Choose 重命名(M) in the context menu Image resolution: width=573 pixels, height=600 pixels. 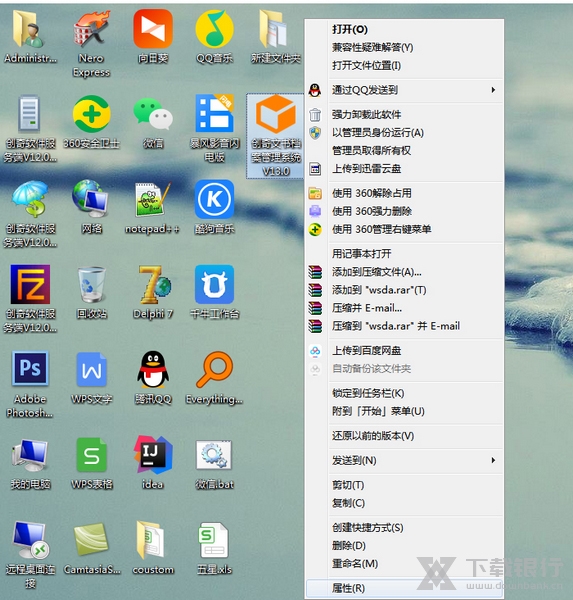pyautogui.click(x=404, y=563)
